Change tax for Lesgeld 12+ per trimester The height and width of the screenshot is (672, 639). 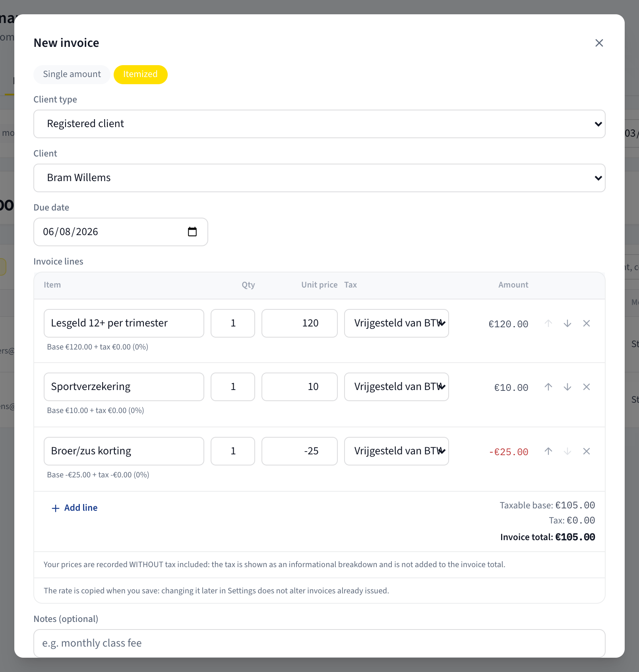point(397,323)
